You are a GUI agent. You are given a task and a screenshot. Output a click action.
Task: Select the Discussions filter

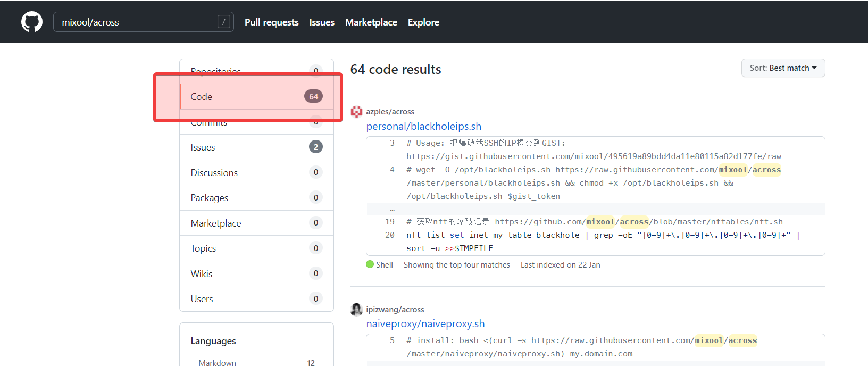click(x=257, y=172)
